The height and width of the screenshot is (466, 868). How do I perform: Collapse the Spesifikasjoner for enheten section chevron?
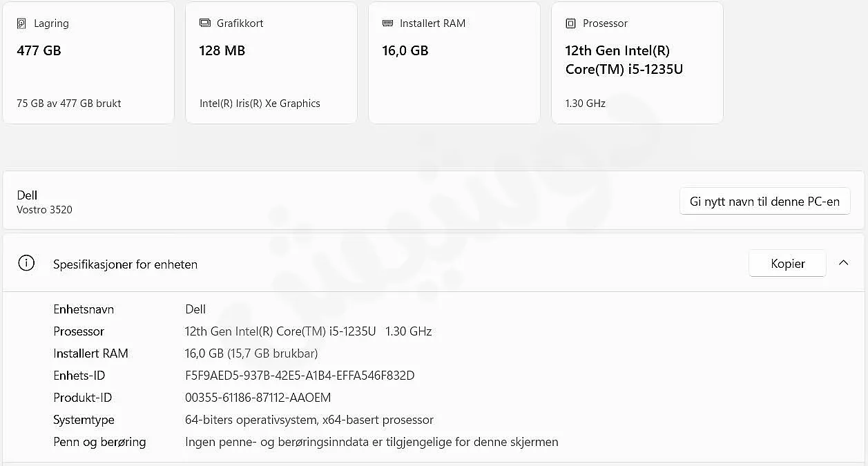click(x=843, y=263)
